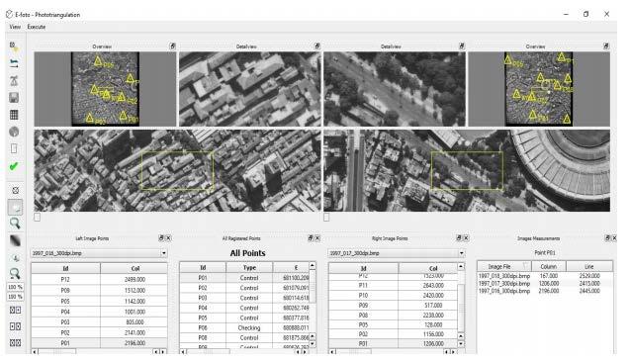Open the left image file dropdown 1997_016_300dpi.bmp
630x364 pixels.
(x=99, y=253)
